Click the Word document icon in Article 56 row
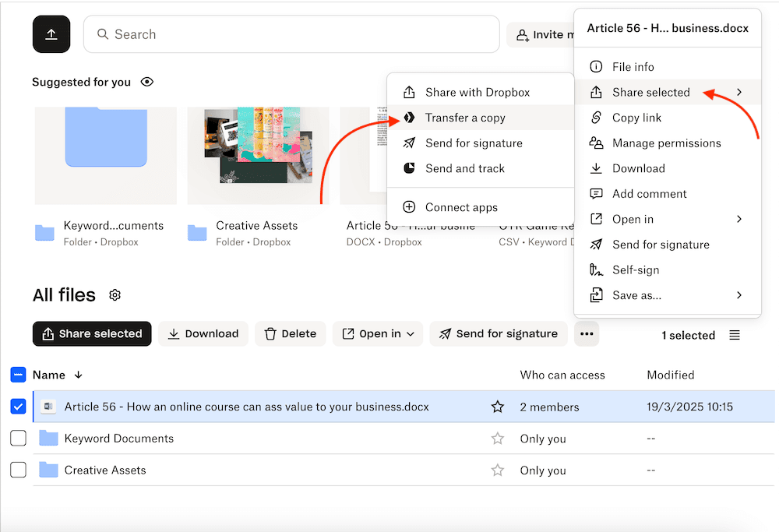 pos(48,407)
